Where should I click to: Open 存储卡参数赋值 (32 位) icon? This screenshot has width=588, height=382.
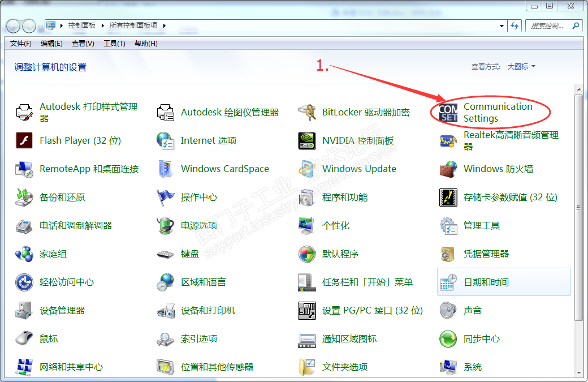tap(448, 198)
